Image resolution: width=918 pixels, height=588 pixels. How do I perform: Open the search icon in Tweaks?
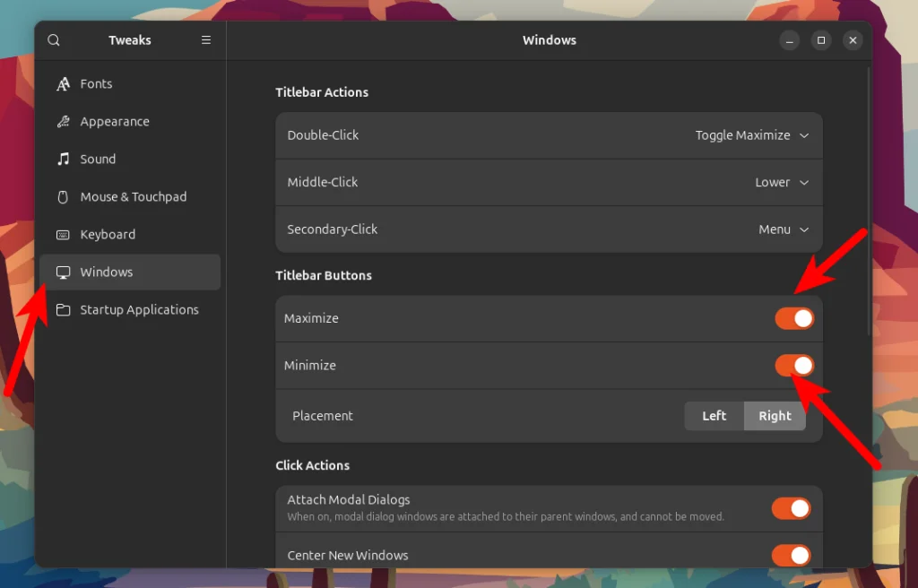pyautogui.click(x=54, y=39)
